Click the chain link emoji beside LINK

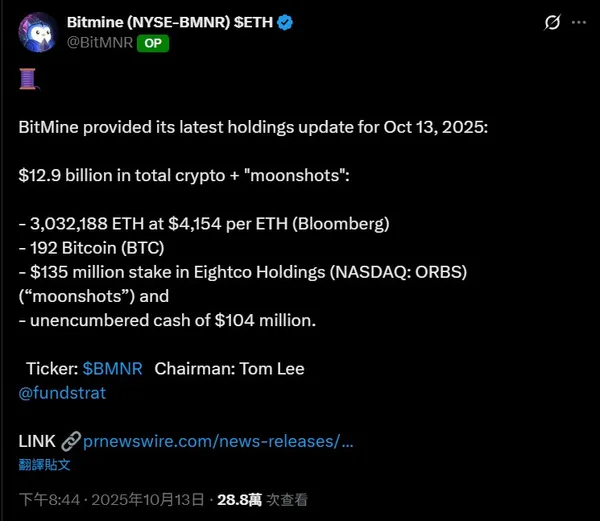coord(70,441)
